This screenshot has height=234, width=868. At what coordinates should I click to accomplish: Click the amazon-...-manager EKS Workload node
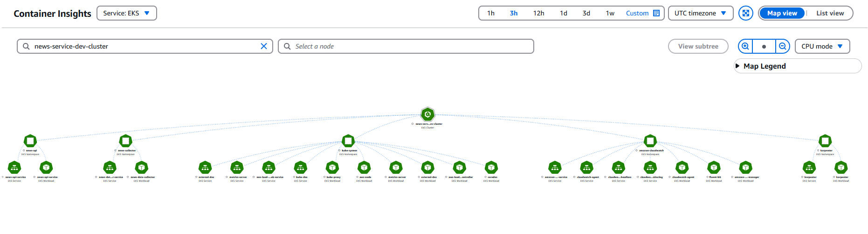pyautogui.click(x=745, y=167)
